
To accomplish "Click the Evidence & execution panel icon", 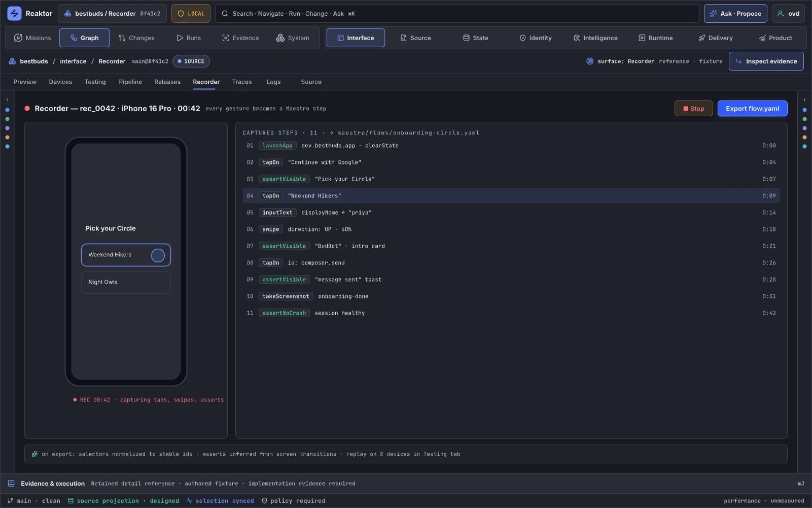I will (11, 484).
